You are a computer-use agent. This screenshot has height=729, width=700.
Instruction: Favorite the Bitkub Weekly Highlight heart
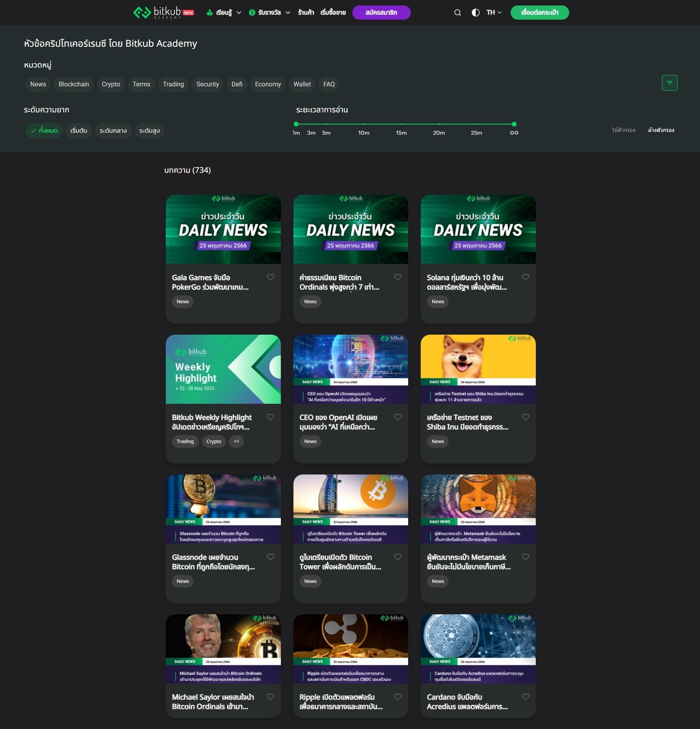[271, 417]
